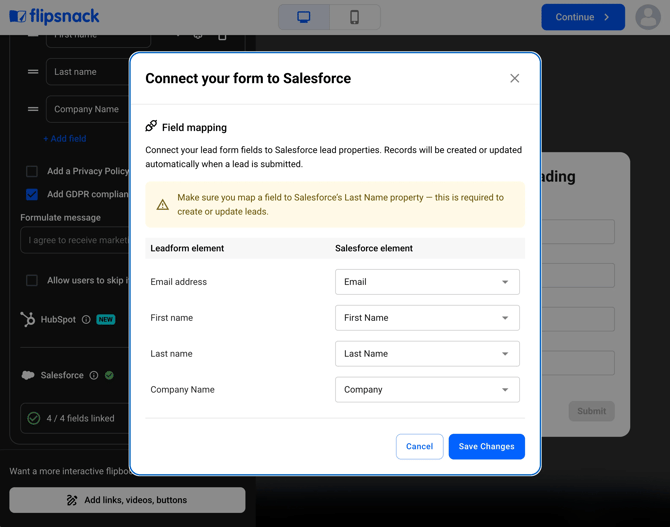Click the HubSpot info icon
Viewport: 670px width, 527px height.
[x=86, y=320]
